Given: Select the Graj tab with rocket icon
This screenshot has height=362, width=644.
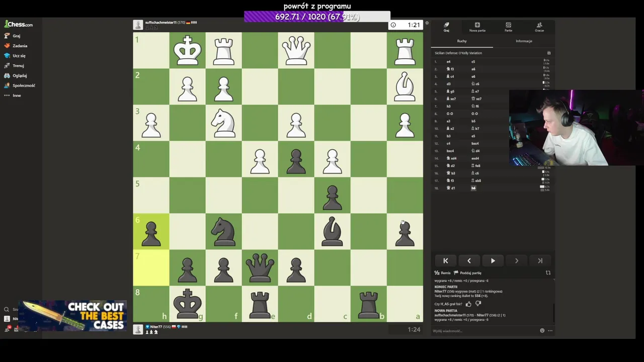Looking at the screenshot, I should [446, 27].
